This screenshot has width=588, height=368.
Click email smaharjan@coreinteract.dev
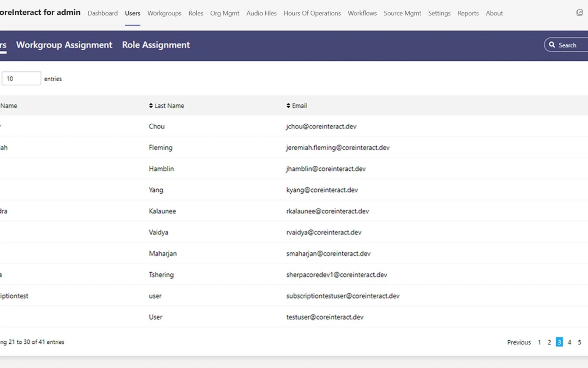tap(328, 254)
